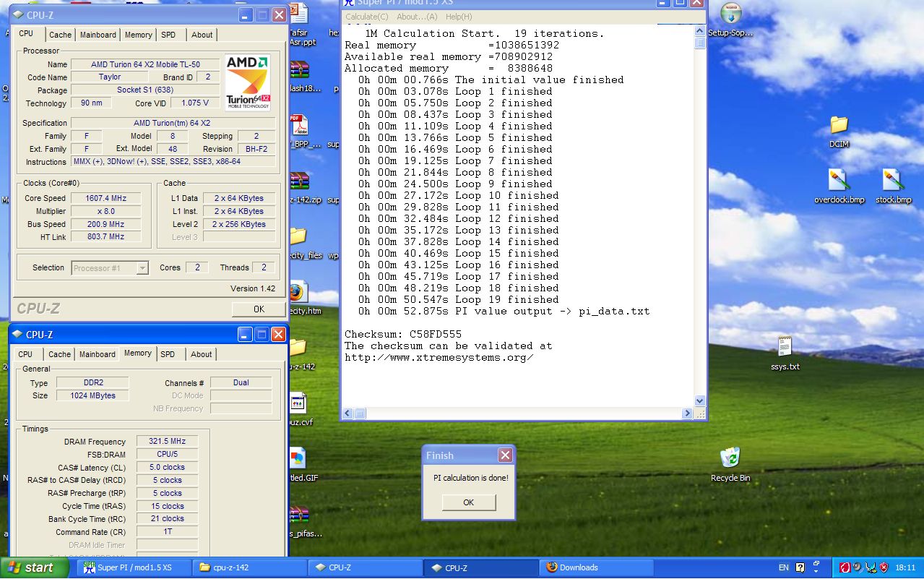Click the EN language indicator
The image size is (924, 579).
pyautogui.click(x=784, y=568)
